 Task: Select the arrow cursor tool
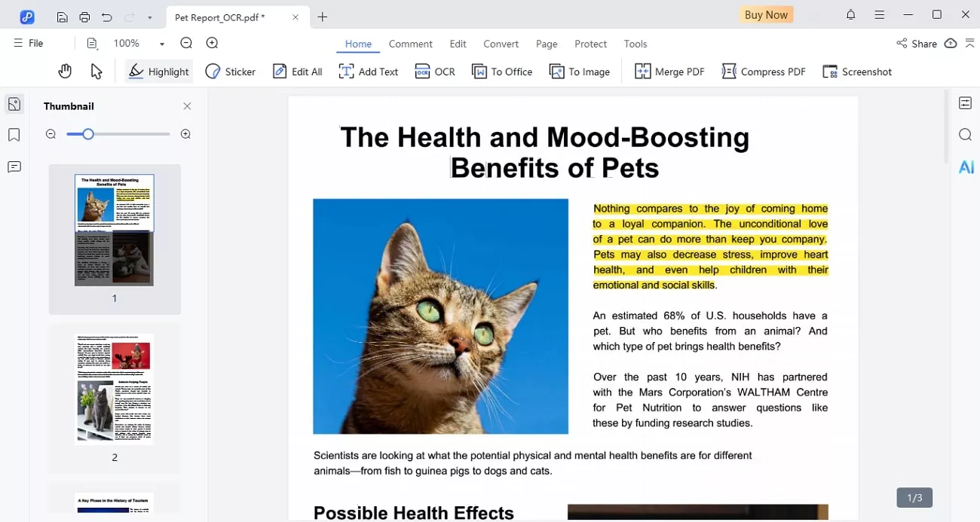[96, 72]
